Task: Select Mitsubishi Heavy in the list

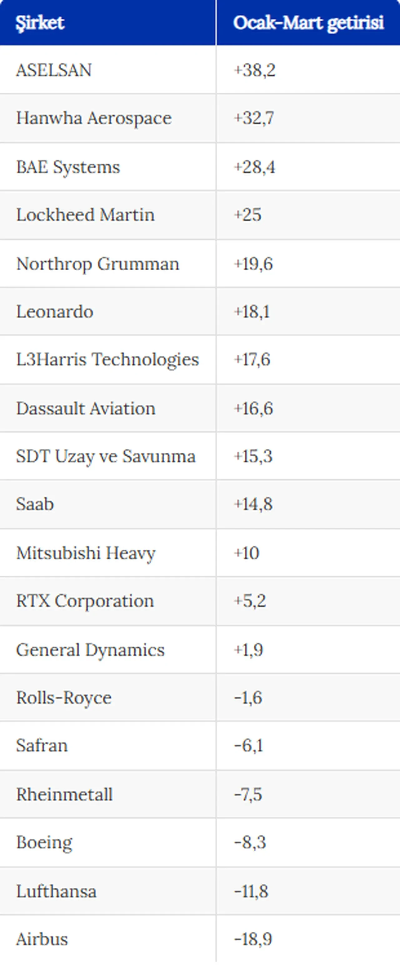Action: click(x=86, y=553)
